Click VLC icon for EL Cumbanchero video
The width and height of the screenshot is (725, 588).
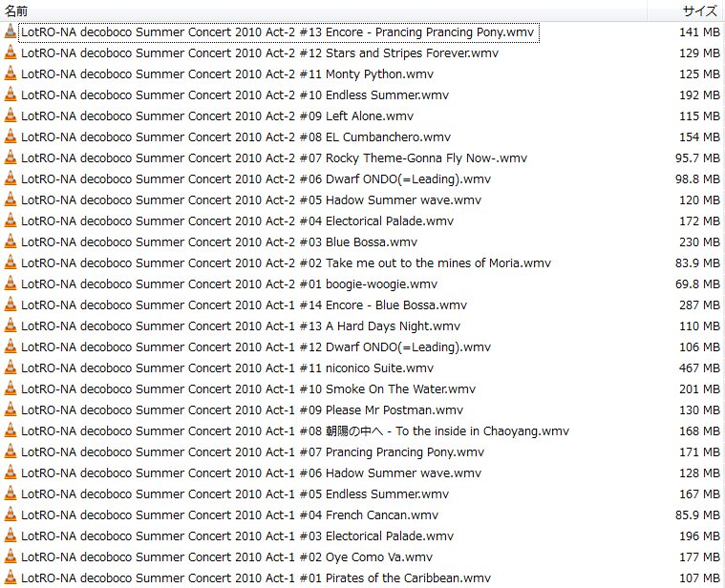(11, 137)
